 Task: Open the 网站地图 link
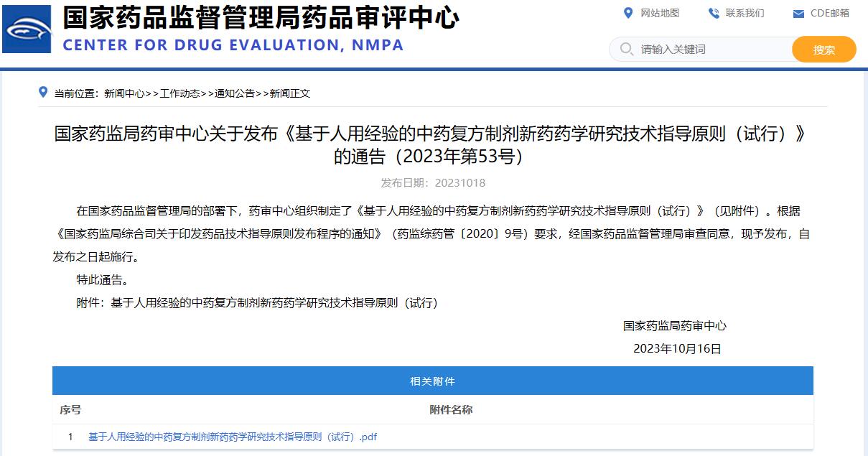pyautogui.click(x=660, y=13)
